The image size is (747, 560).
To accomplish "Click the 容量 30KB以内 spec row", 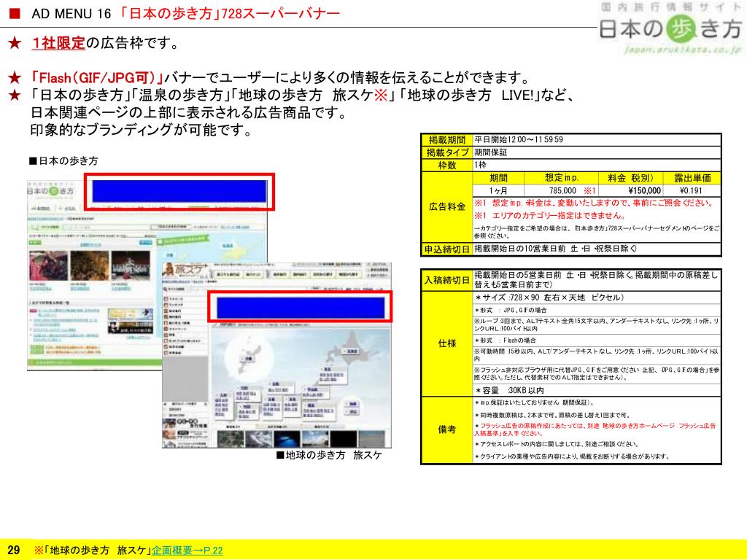I will [597, 391].
